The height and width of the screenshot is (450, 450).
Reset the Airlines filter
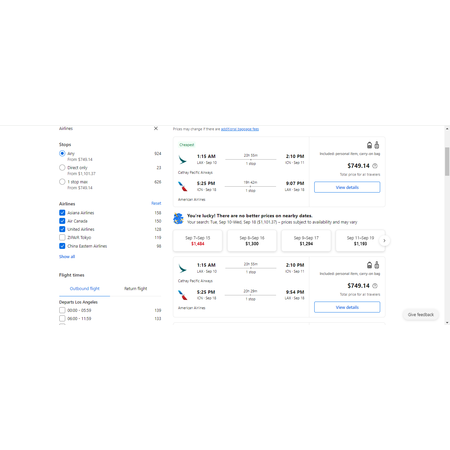tap(156, 203)
